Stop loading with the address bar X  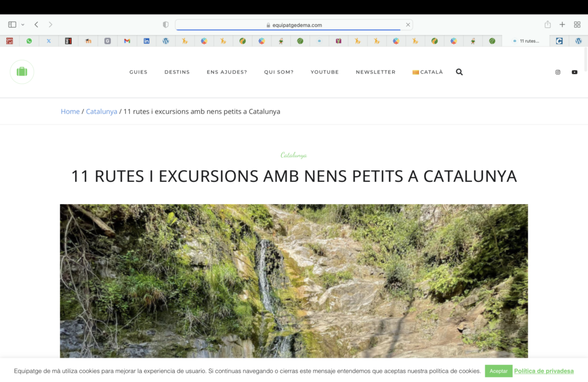pos(408,25)
